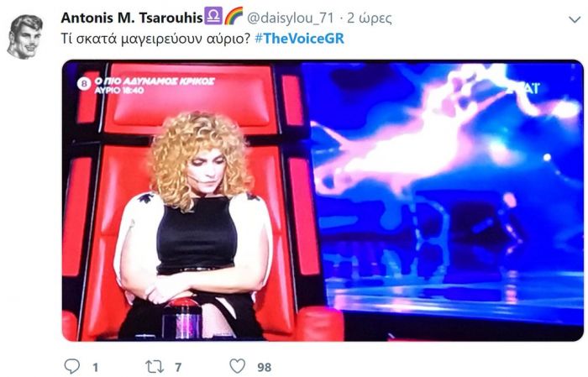Click the tweet text 'Τί σκατά μαγειρεύουν αύριο?'
Image resolution: width=588 pixels, height=377 pixels.
click(x=155, y=39)
